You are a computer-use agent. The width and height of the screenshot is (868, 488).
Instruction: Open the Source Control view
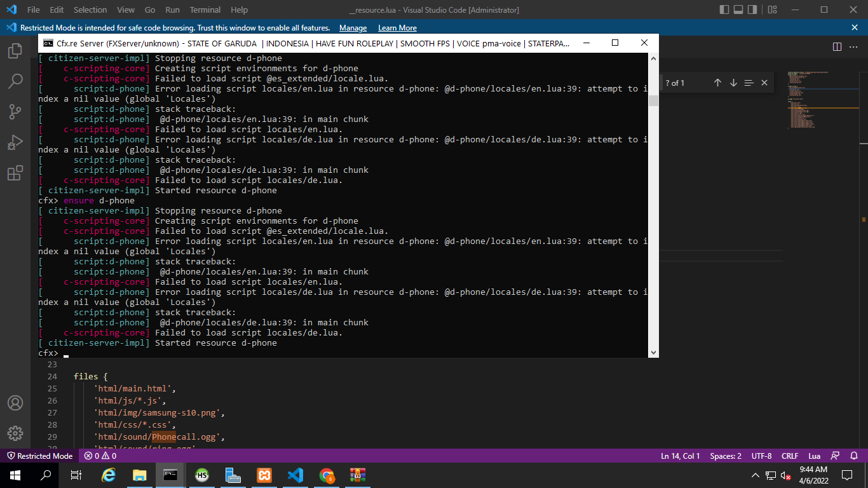(15, 112)
